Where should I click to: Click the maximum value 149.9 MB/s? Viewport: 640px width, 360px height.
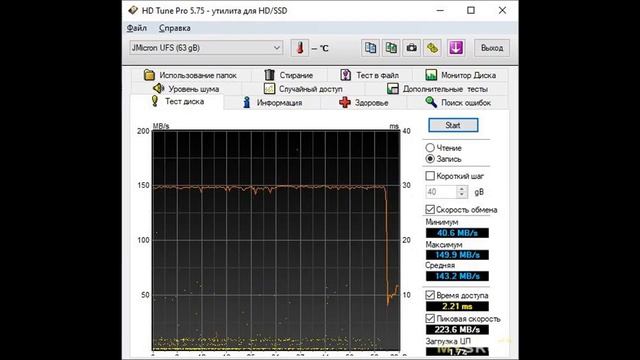pyautogui.click(x=457, y=255)
